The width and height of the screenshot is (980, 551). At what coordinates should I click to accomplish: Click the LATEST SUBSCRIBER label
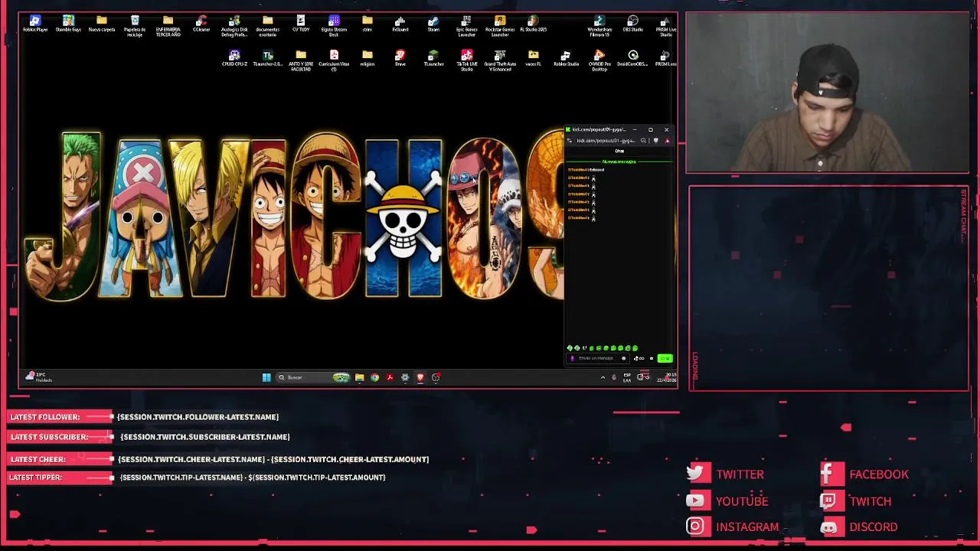tap(50, 437)
